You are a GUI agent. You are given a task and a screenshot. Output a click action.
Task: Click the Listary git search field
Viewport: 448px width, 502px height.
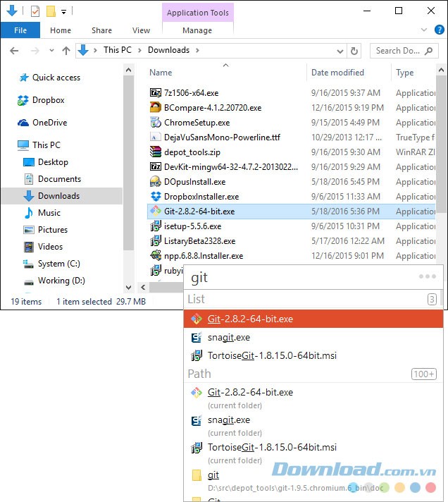[301, 278]
